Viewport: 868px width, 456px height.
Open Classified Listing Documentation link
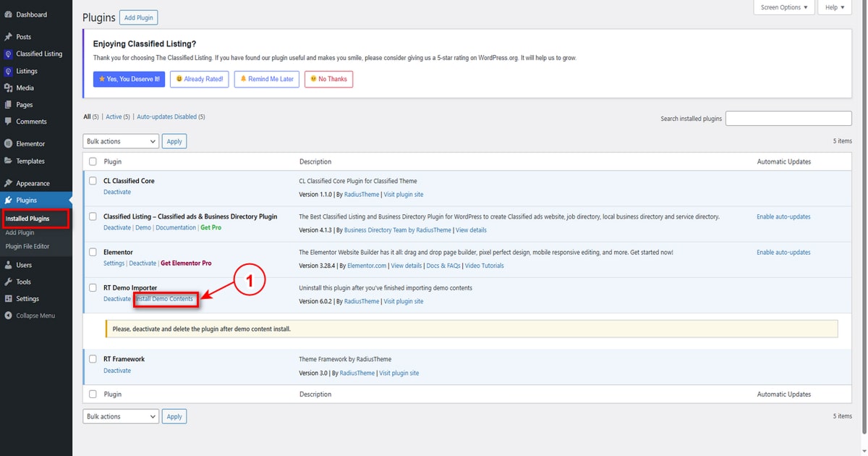(176, 227)
